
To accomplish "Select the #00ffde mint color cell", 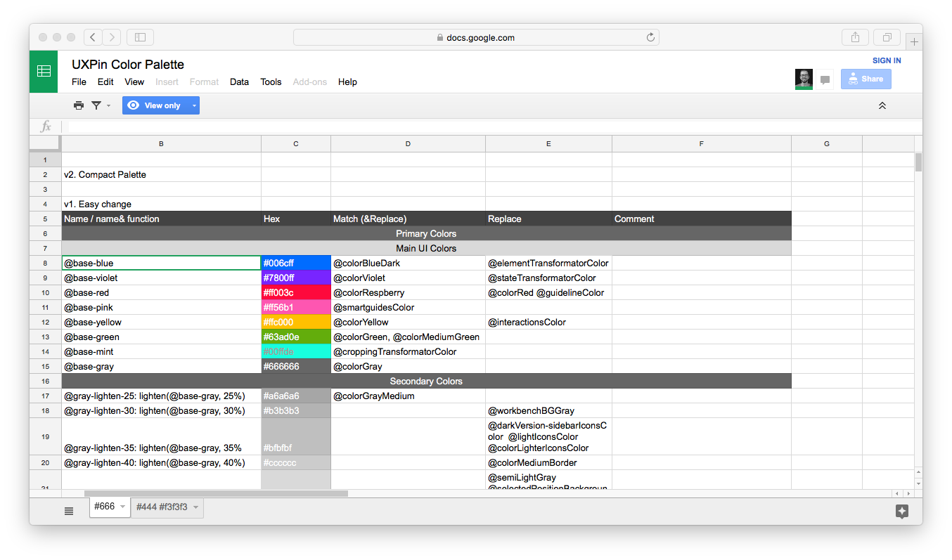I will click(296, 352).
